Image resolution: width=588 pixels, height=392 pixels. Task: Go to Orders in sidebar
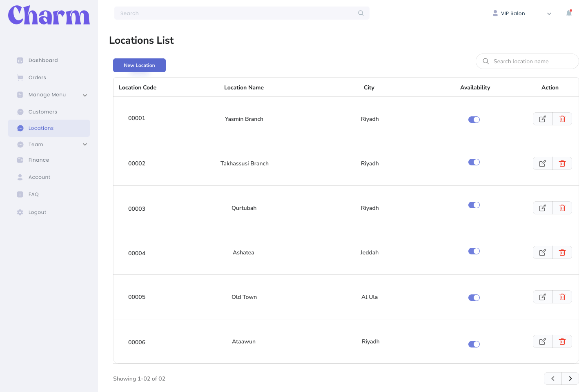[x=37, y=78]
